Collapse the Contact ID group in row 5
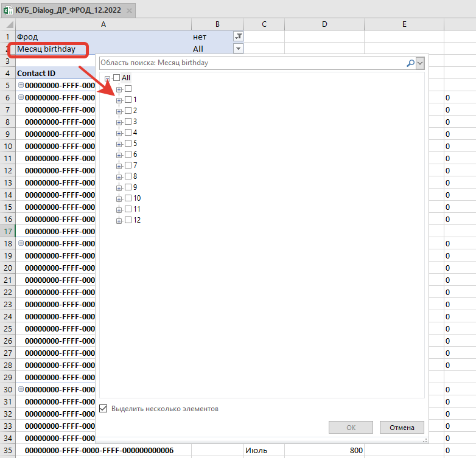Screen dimensions: 476x458 21,85
